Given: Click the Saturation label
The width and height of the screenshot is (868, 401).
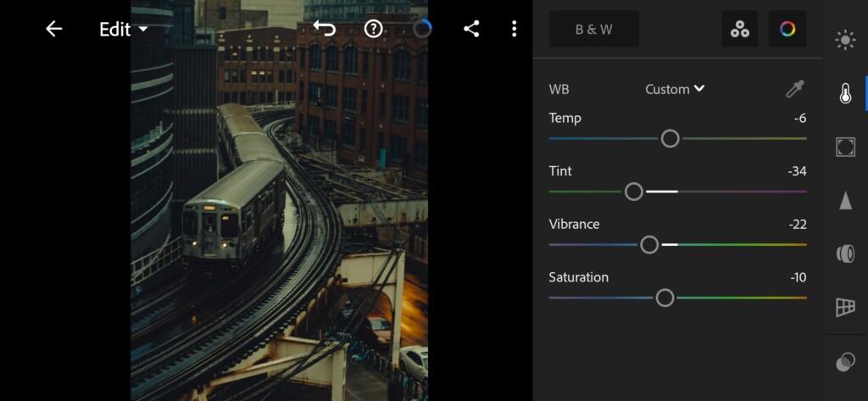Looking at the screenshot, I should pyautogui.click(x=578, y=277).
